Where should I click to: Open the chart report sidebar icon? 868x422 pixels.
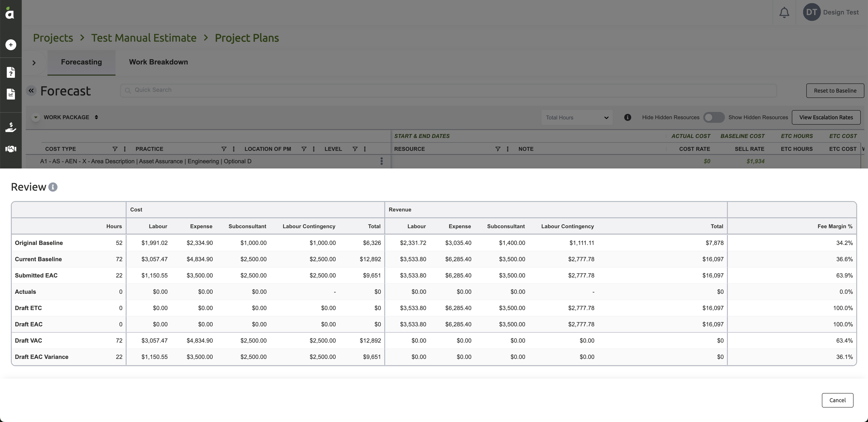point(11,94)
